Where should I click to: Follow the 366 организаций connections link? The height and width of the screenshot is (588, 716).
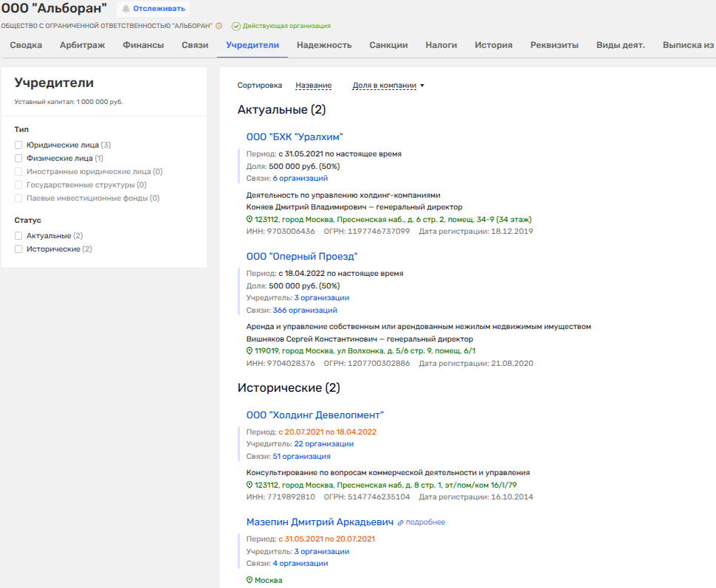[305, 311]
